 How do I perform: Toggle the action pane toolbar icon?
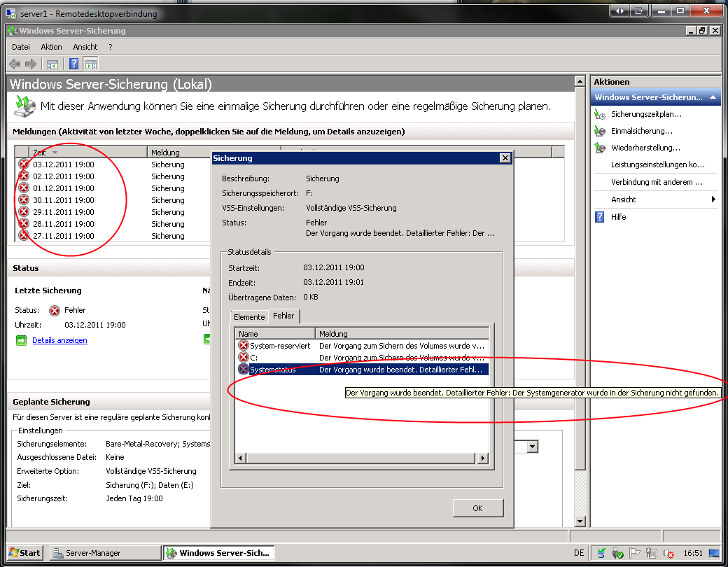point(91,64)
